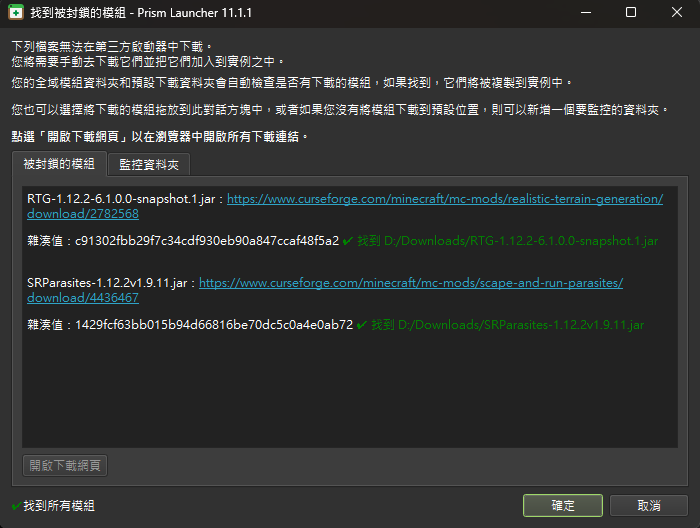This screenshot has width=700, height=528.
Task: Close the dialog with the X button
Action: pos(677,12)
